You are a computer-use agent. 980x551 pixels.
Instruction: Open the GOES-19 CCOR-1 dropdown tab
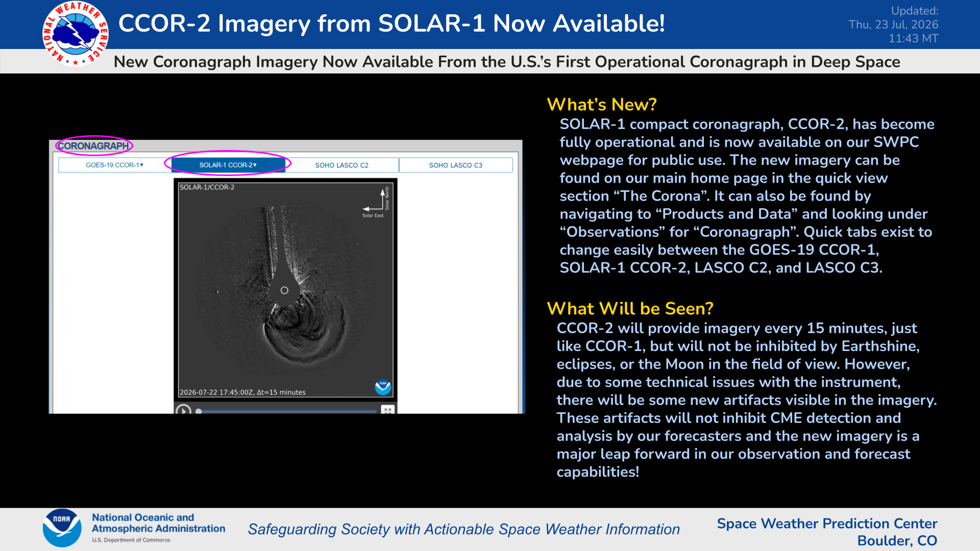coord(115,165)
